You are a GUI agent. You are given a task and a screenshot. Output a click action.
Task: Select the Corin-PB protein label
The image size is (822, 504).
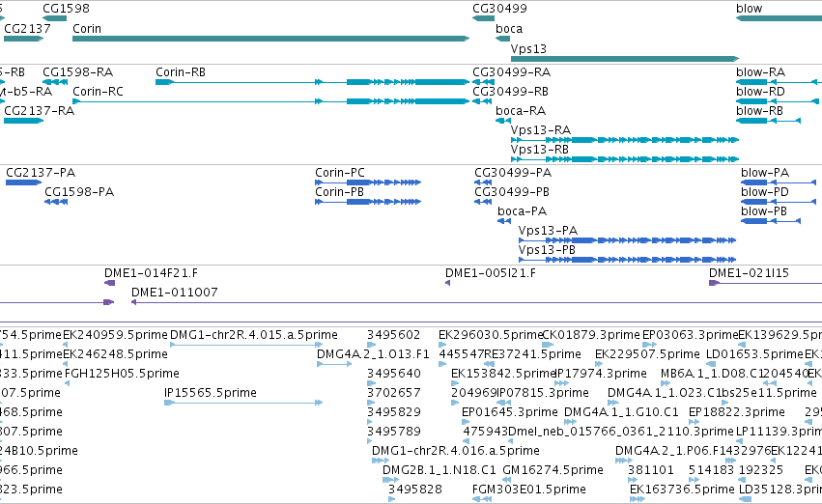pyautogui.click(x=339, y=192)
